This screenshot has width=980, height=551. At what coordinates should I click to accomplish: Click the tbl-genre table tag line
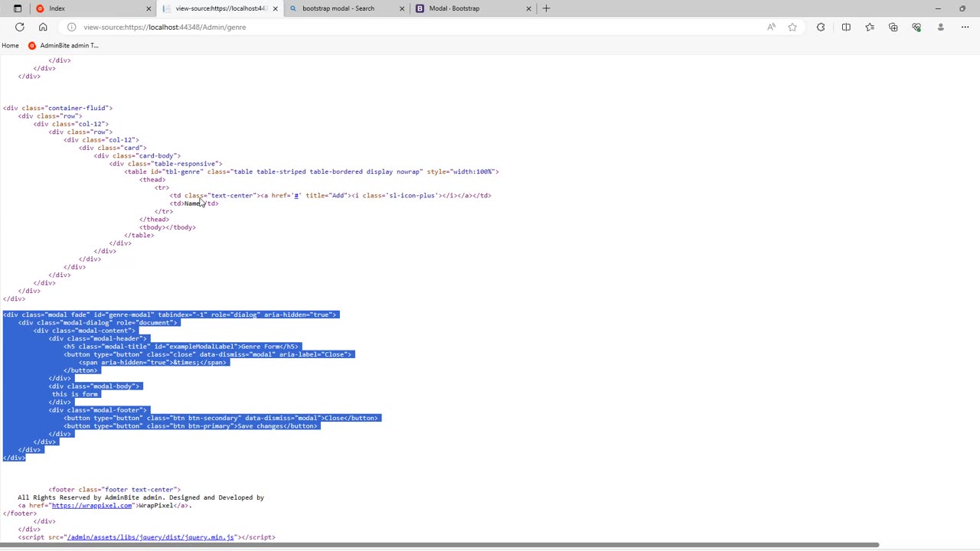click(312, 172)
